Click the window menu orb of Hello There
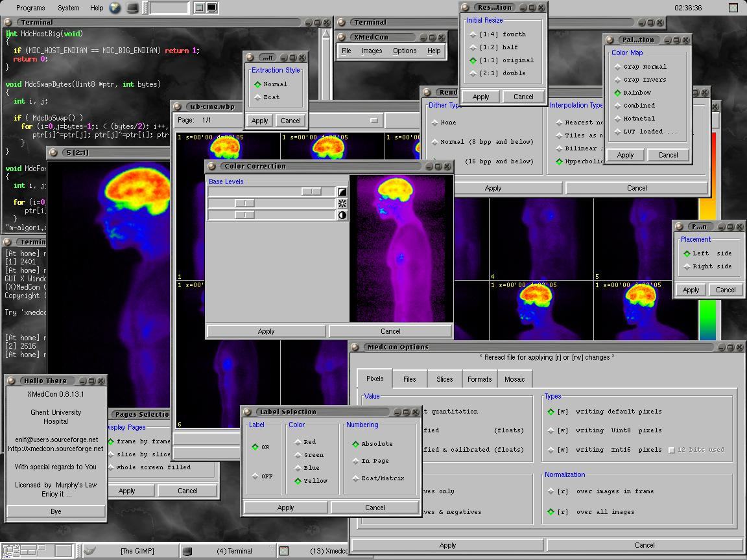This screenshot has width=747, height=560. pyautogui.click(x=12, y=380)
